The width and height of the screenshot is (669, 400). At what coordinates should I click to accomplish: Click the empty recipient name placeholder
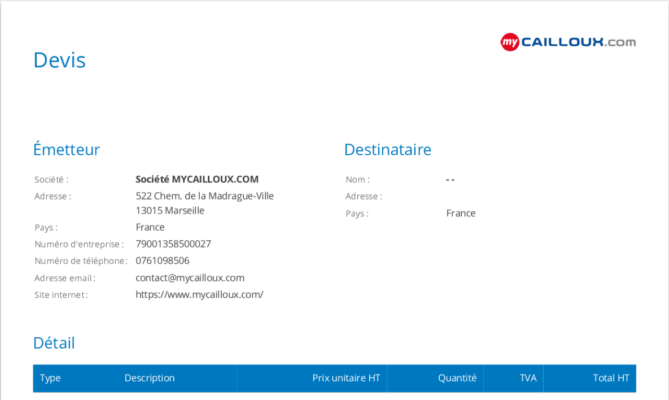pos(450,179)
